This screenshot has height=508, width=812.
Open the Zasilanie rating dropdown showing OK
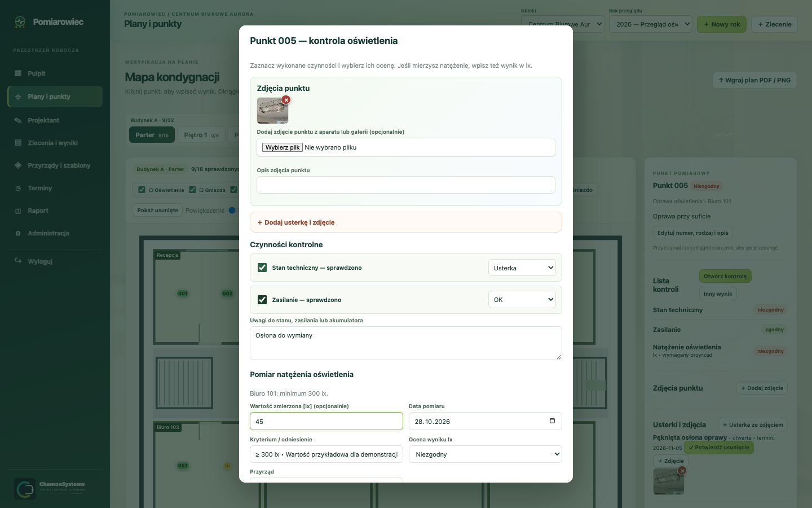pos(522,300)
